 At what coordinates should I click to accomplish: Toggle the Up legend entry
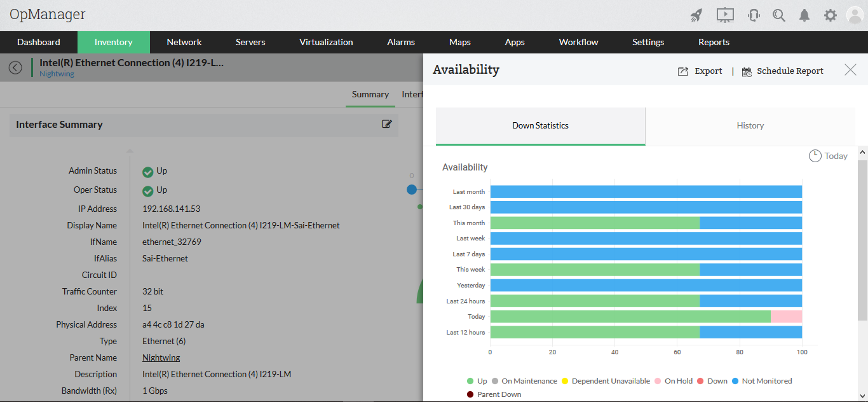click(x=477, y=381)
